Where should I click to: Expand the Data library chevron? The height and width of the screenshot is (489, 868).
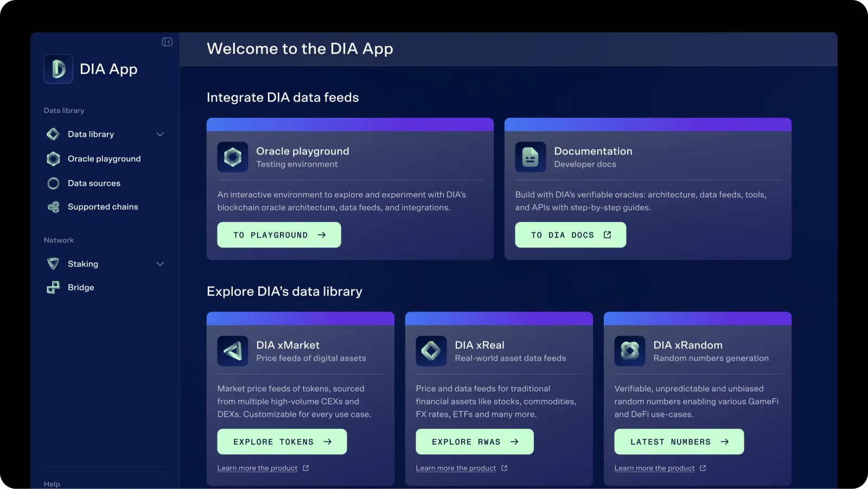click(160, 134)
